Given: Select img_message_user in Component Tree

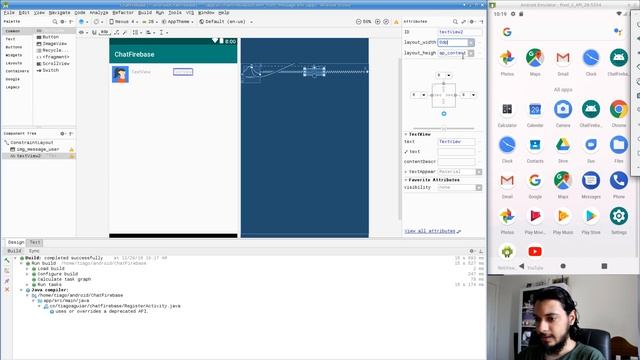Looking at the screenshot, I should (38, 149).
